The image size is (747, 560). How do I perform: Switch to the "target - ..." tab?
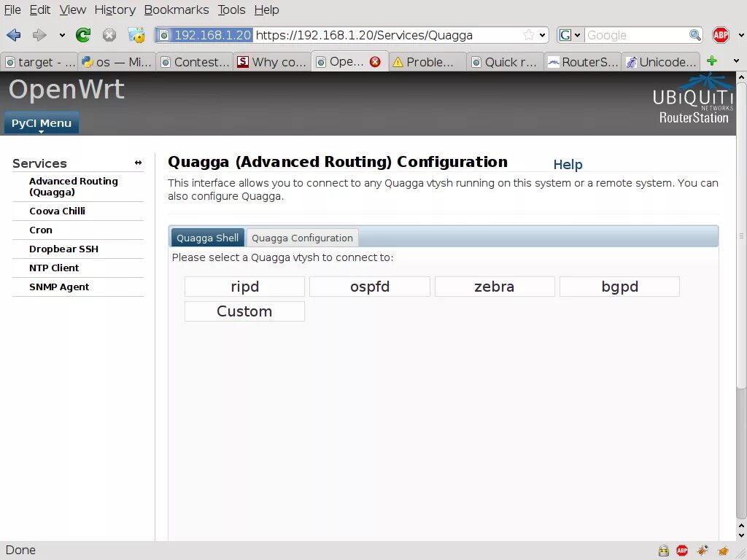click(39, 62)
